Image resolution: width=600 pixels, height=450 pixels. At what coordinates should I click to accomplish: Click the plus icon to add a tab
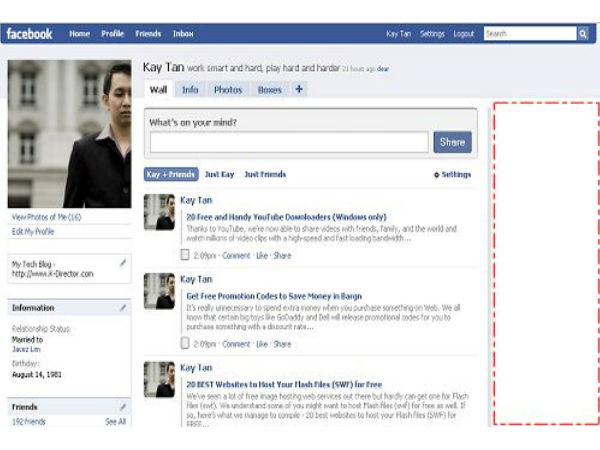[x=299, y=89]
